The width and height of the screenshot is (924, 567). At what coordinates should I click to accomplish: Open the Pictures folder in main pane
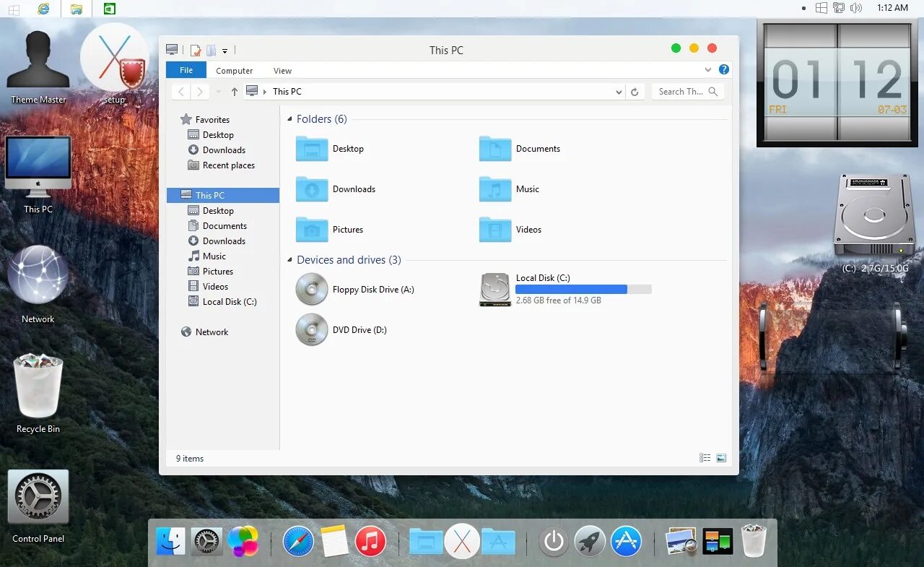tap(330, 230)
